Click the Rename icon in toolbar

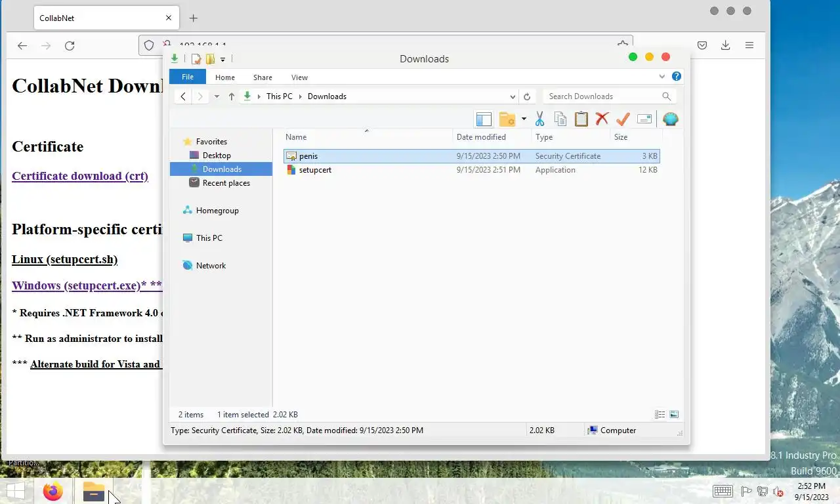[644, 119]
